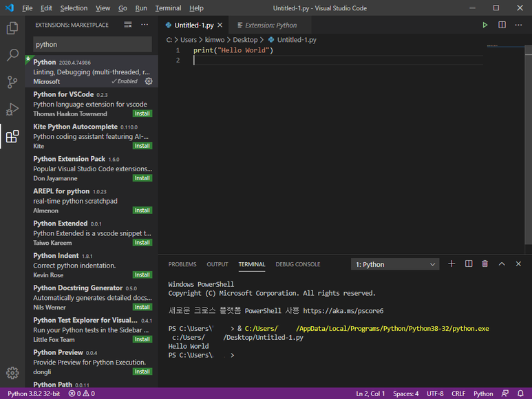Open Run and Debug view
Screen dimensions: 532x399
coord(12,109)
